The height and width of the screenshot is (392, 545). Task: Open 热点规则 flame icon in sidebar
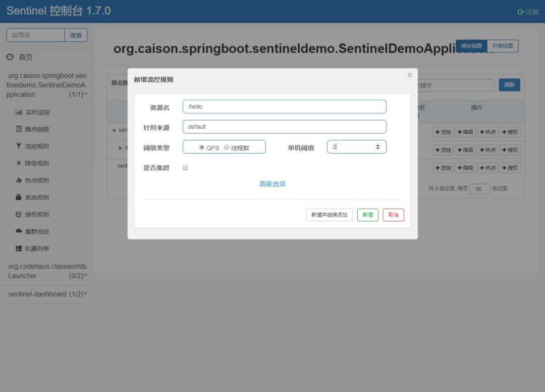click(x=19, y=180)
